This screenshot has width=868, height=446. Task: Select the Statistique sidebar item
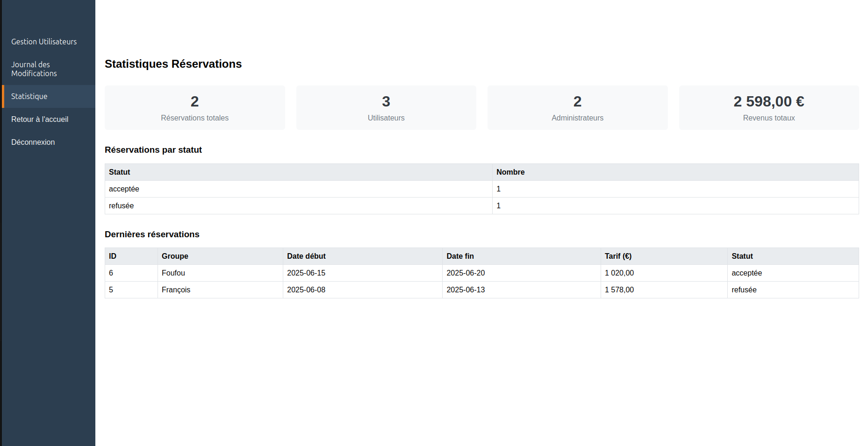(29, 96)
